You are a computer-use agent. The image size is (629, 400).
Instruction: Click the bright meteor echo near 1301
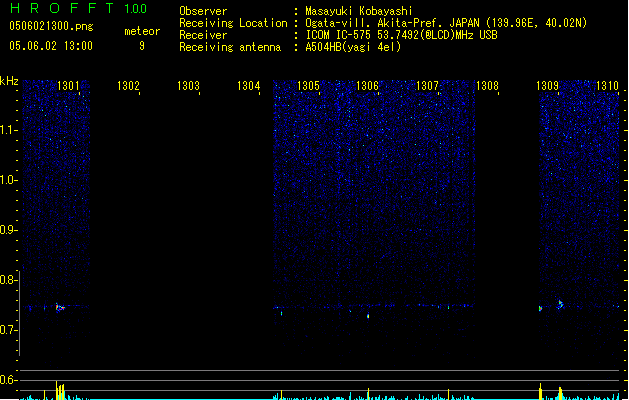coord(60,308)
